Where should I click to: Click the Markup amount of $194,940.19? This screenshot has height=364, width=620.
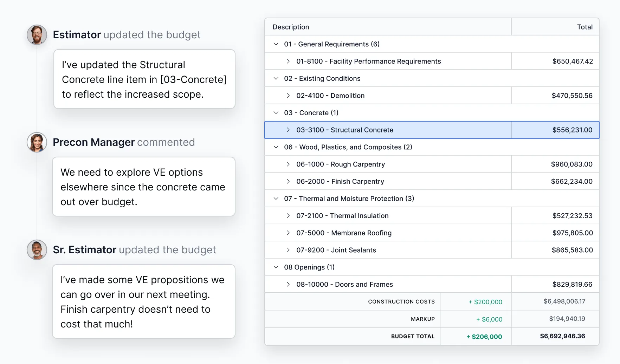point(567,319)
